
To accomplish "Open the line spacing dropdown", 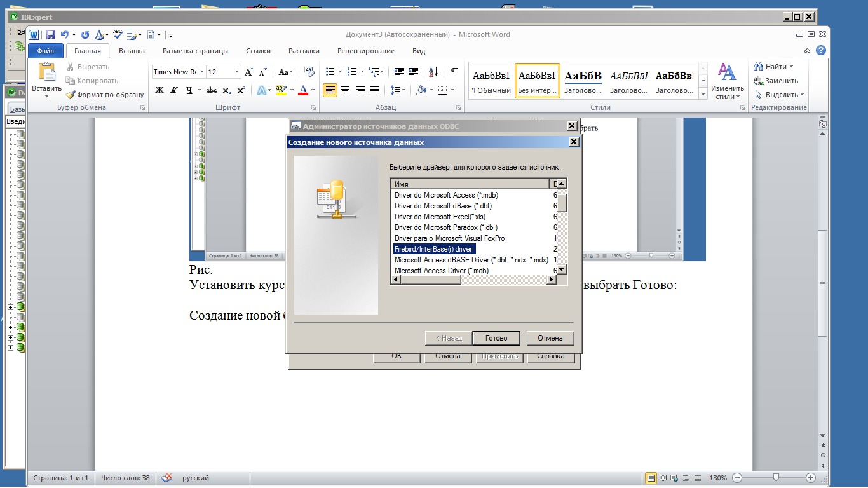I will 398,90.
